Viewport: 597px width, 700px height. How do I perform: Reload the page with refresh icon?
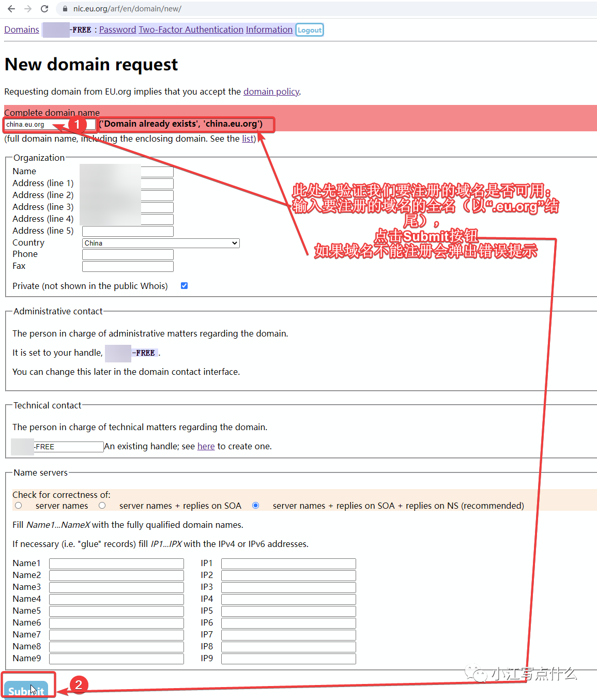point(44,9)
